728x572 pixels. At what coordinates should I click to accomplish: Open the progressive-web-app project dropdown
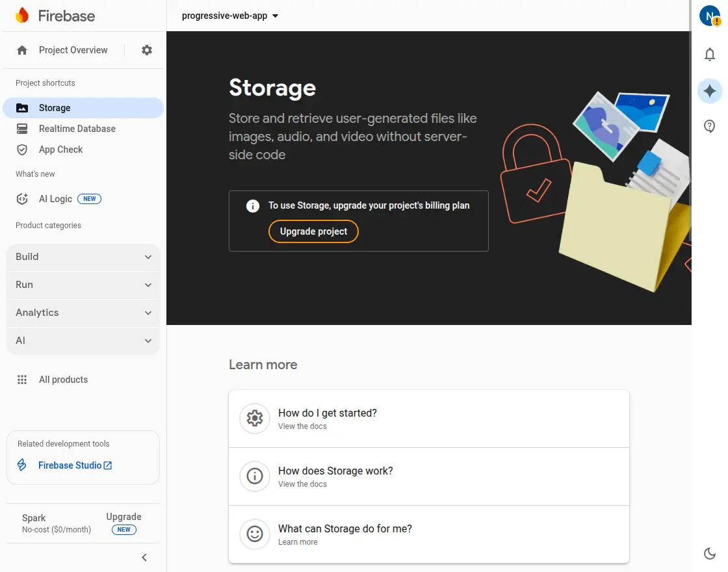point(230,16)
